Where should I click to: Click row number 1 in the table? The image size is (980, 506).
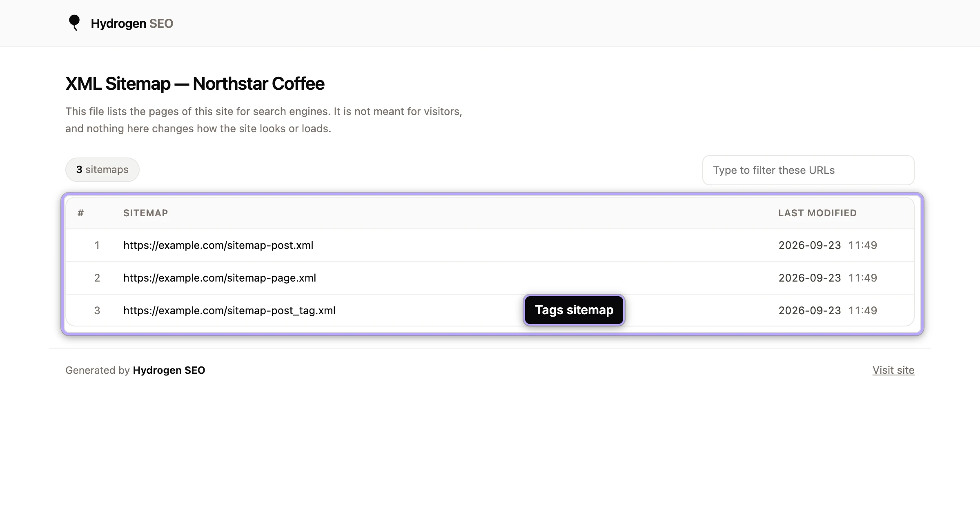pyautogui.click(x=97, y=245)
